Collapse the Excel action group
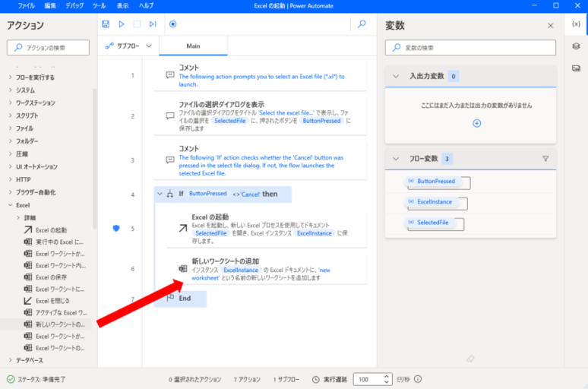Screen dimensions: 588x389 point(10,205)
